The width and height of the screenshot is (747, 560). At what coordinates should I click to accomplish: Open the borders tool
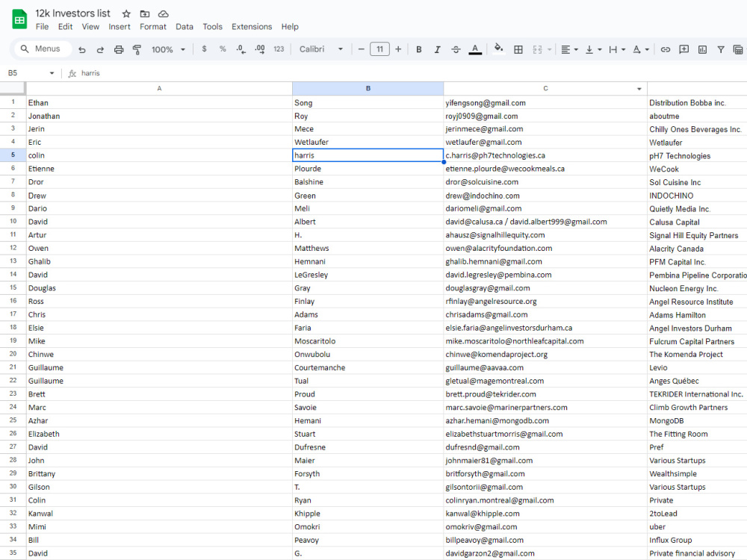coord(518,49)
